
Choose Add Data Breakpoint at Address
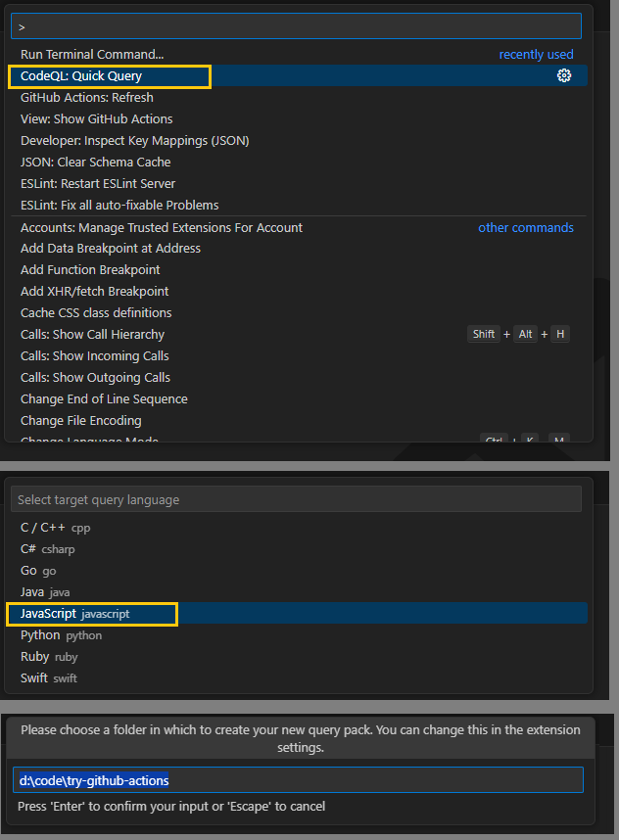298,248
